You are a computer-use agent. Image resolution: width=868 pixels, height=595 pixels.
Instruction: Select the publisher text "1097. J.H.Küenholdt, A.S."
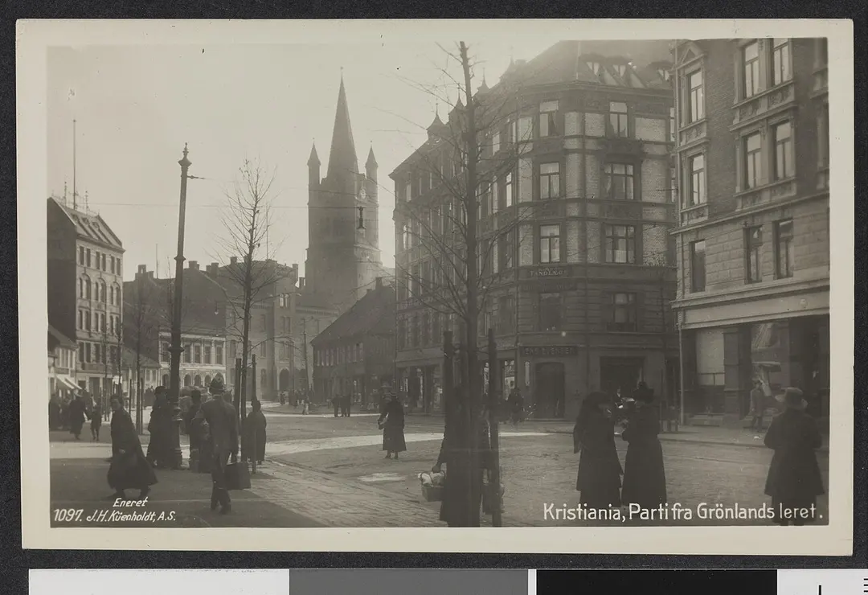(x=115, y=516)
